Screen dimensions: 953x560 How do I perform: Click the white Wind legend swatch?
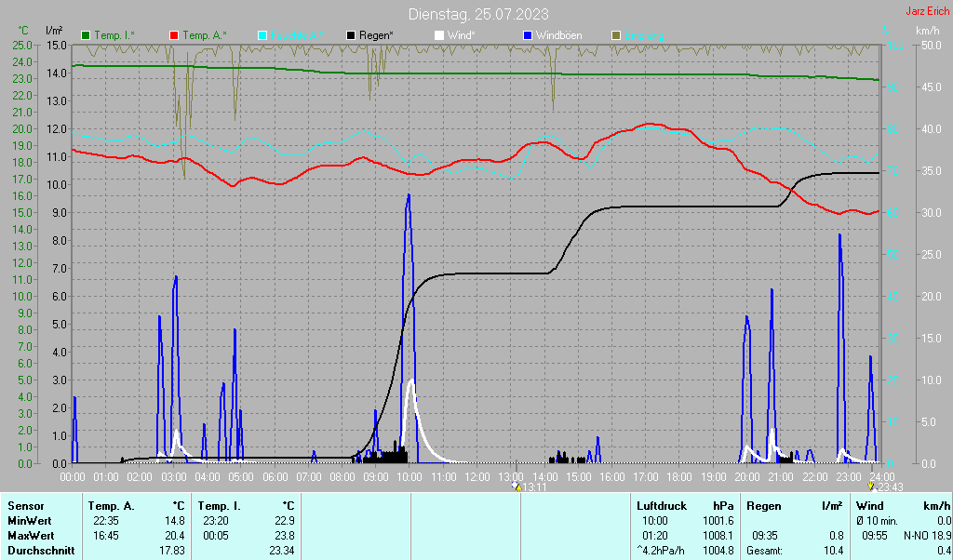click(x=439, y=36)
